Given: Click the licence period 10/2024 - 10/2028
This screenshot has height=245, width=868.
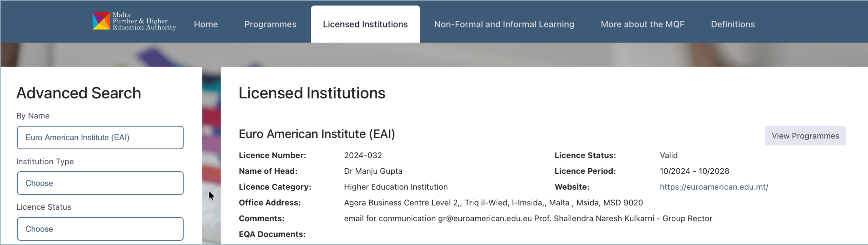Looking at the screenshot, I should point(694,171).
